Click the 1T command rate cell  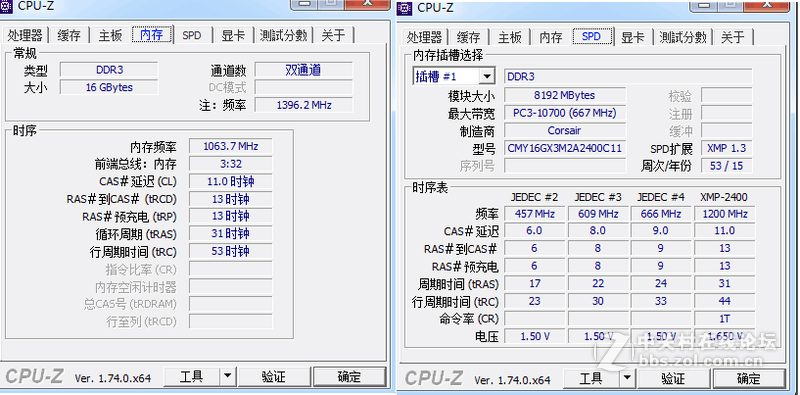click(x=724, y=318)
